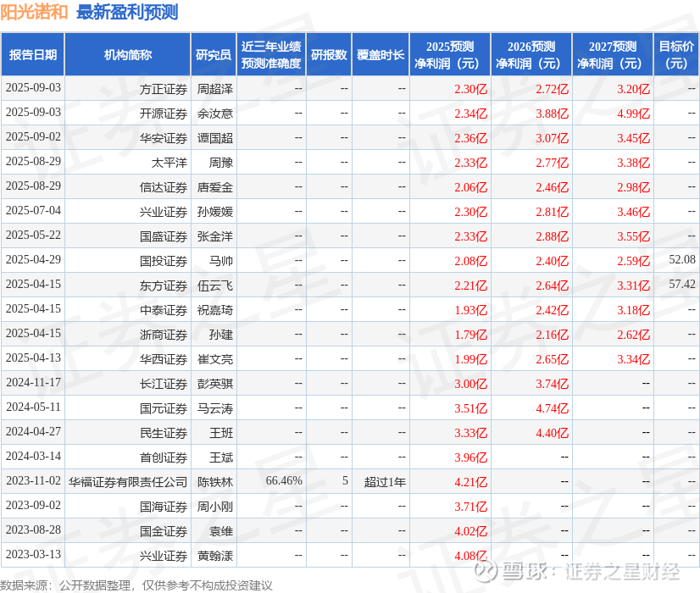The width and height of the screenshot is (700, 593).
Task: Click analyst name 祝嘉琦
Action: point(215,310)
